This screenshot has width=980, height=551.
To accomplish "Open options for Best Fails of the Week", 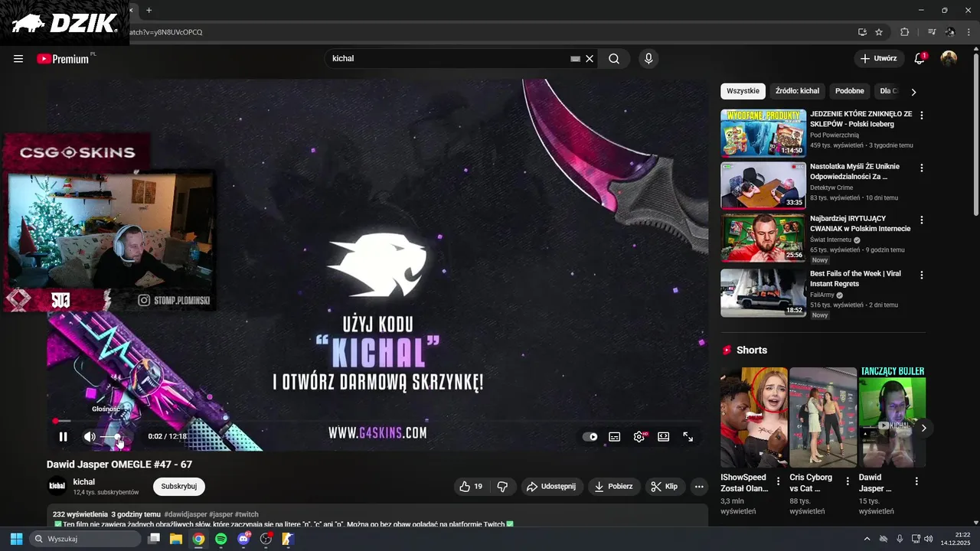I will pyautogui.click(x=922, y=275).
